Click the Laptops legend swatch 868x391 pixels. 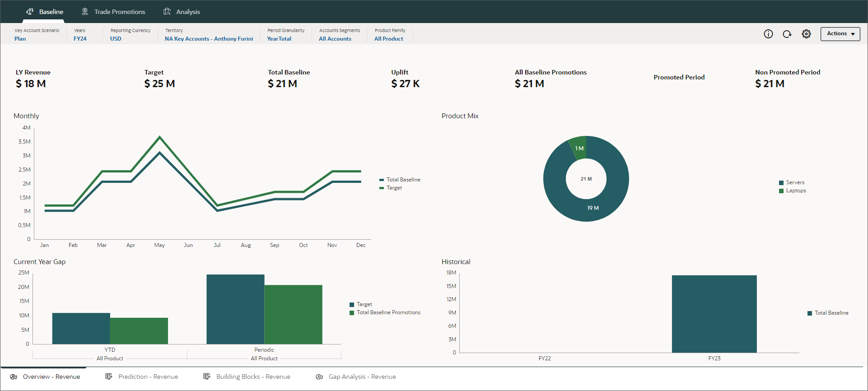click(781, 191)
